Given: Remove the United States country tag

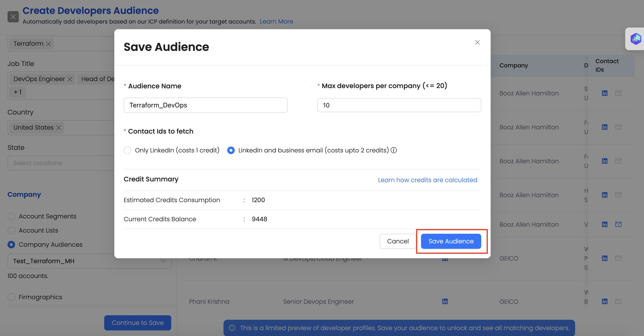Looking at the screenshot, I should point(59,128).
